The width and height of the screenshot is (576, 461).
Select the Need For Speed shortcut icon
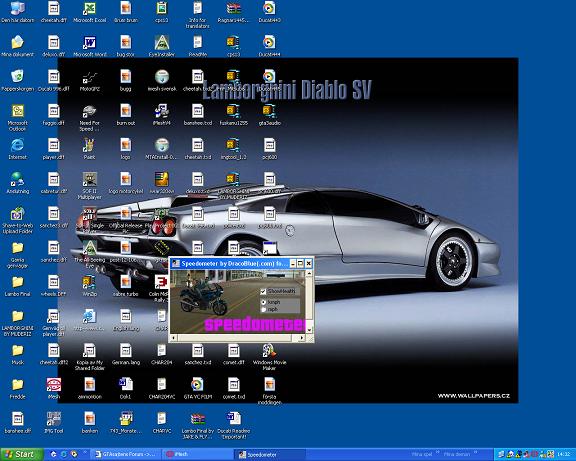point(89,118)
